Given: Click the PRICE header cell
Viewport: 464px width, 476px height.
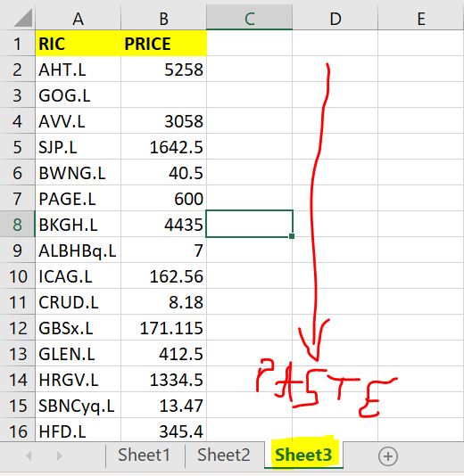Looking at the screenshot, I should pos(164,44).
